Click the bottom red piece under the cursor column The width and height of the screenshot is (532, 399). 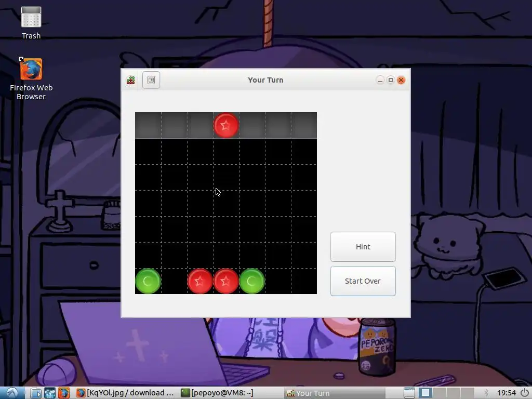pos(226,281)
